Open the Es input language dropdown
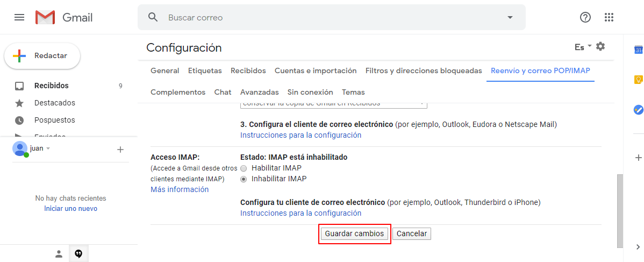Screen dimensions: 644x262 (583, 47)
